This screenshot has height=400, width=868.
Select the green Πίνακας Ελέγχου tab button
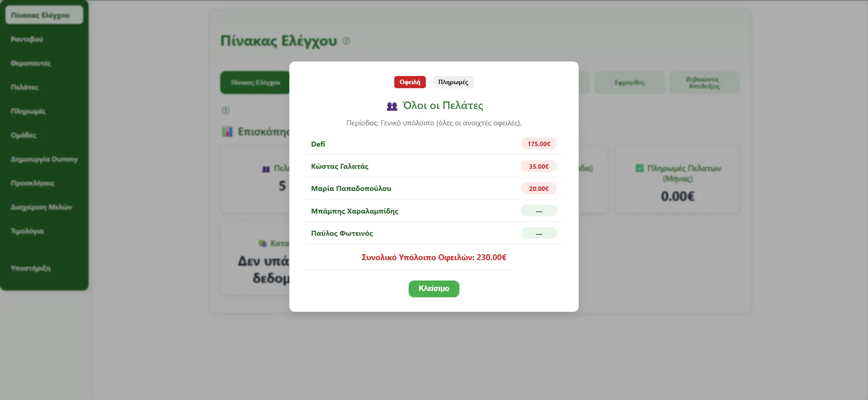coord(255,82)
